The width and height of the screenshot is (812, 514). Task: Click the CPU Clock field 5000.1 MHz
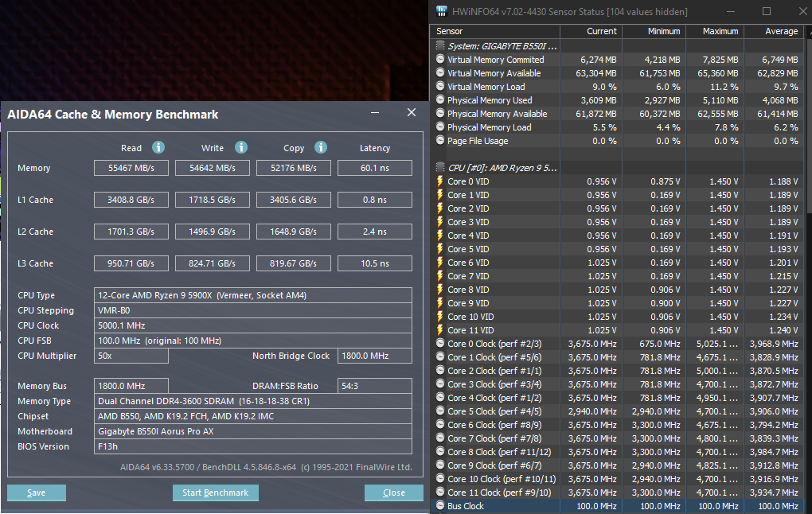[252, 325]
